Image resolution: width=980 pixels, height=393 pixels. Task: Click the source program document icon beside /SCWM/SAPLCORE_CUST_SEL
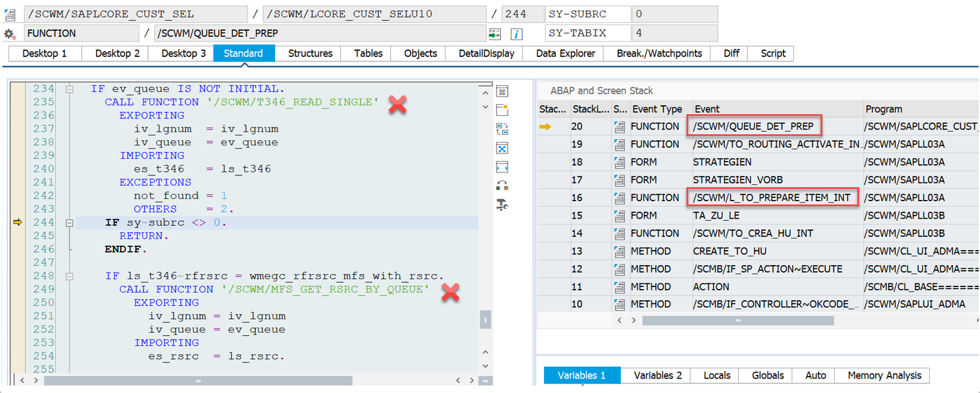(x=10, y=14)
